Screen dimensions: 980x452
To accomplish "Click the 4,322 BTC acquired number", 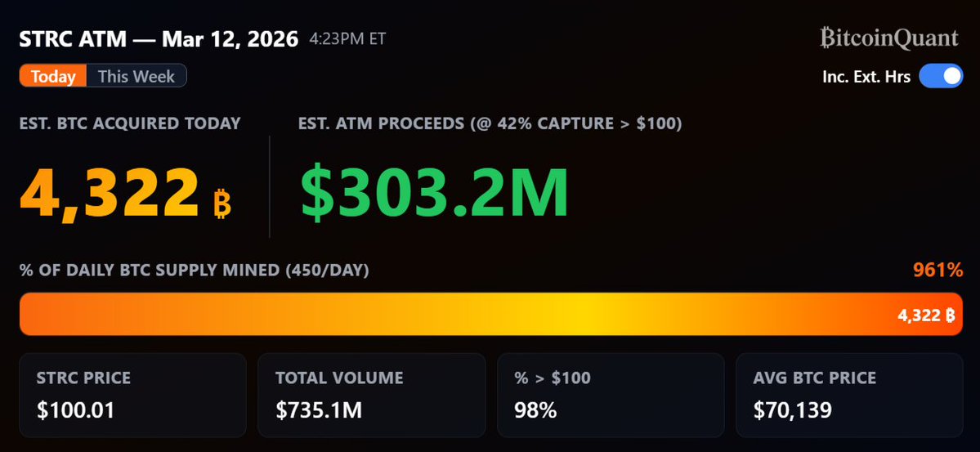I will coord(109,192).
